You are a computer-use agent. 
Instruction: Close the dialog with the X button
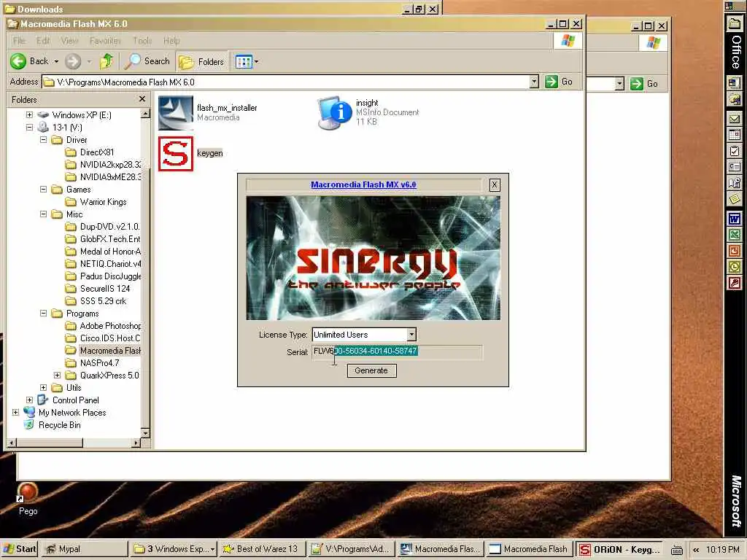pos(495,184)
